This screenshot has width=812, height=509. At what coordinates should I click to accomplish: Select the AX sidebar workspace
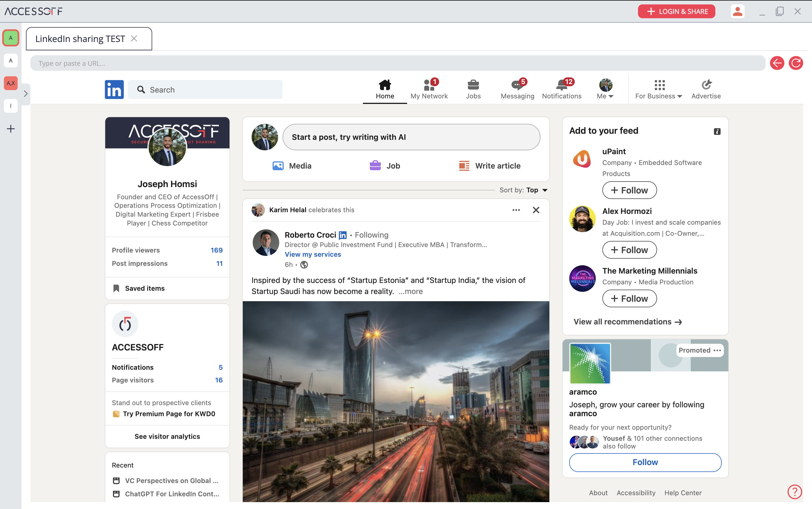(x=11, y=83)
